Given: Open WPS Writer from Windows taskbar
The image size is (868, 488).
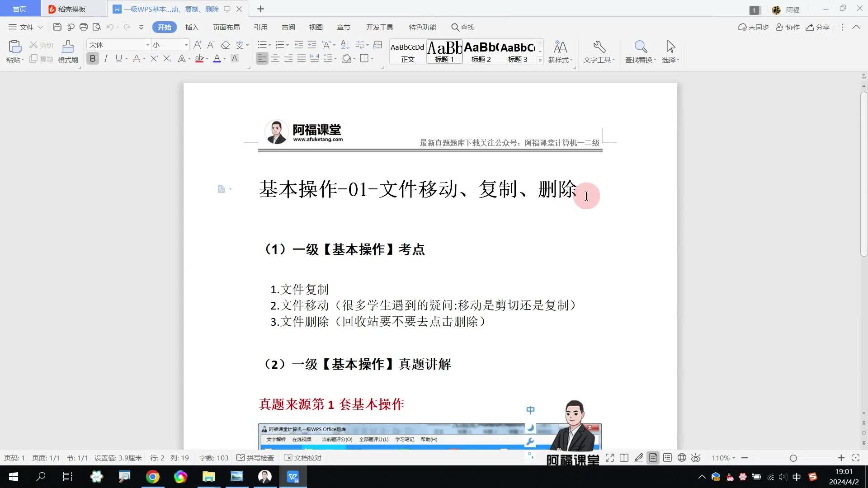Looking at the screenshot, I should coord(293,477).
